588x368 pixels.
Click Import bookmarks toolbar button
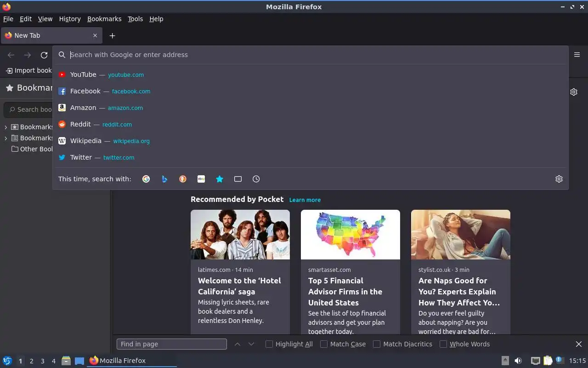point(28,70)
